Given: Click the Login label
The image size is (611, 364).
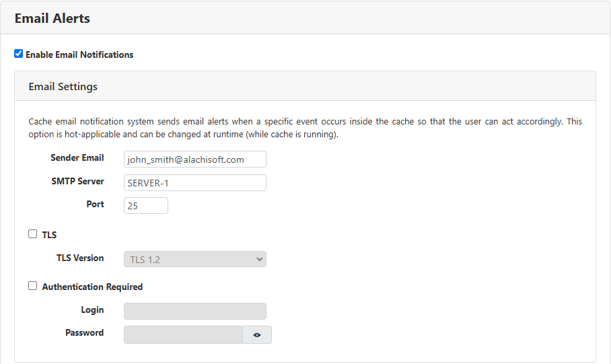Looking at the screenshot, I should click(92, 310).
